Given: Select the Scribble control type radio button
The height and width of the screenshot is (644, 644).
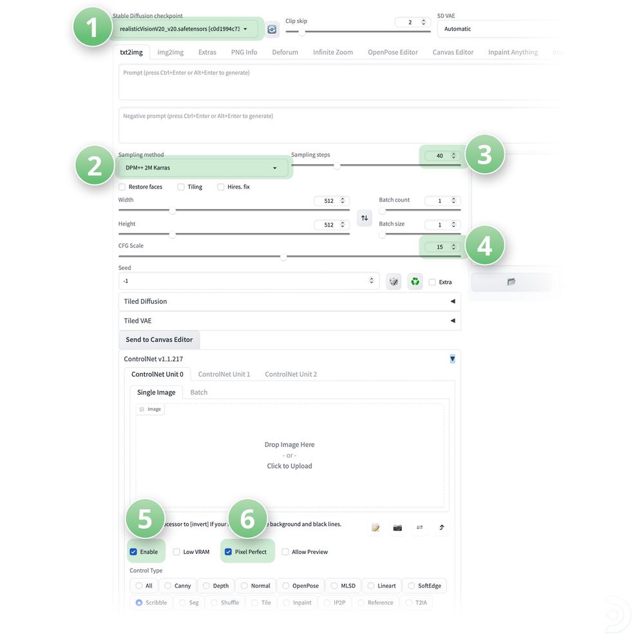Looking at the screenshot, I should click(138, 602).
